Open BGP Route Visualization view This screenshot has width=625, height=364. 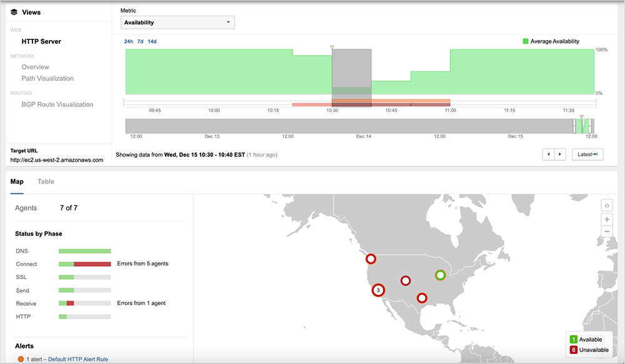(57, 105)
